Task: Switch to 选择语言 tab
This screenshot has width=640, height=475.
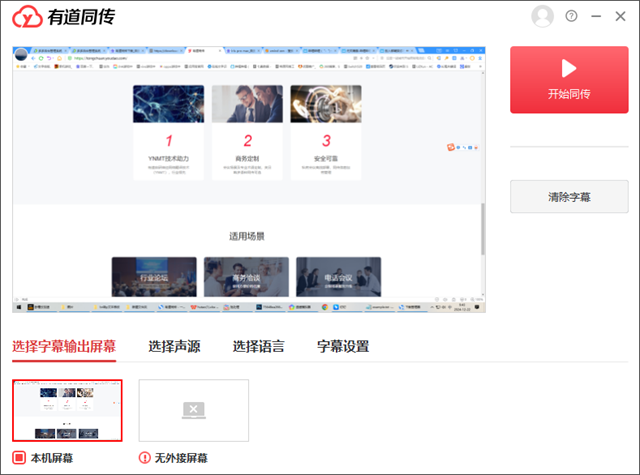Action: [258, 346]
